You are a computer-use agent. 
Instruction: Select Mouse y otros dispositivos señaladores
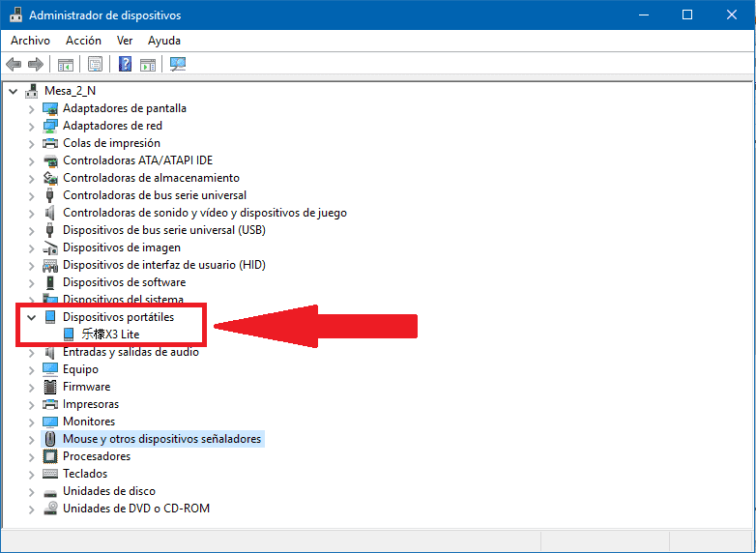[x=162, y=439]
